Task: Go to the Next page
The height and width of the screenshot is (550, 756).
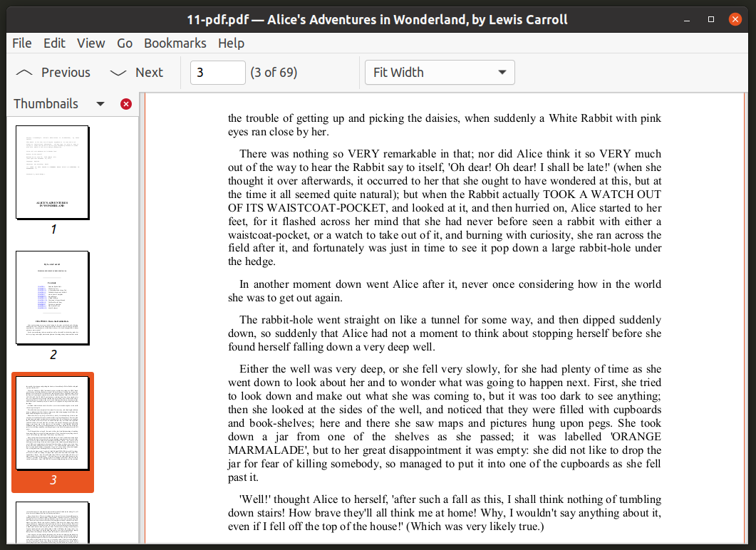Action: pyautogui.click(x=136, y=72)
